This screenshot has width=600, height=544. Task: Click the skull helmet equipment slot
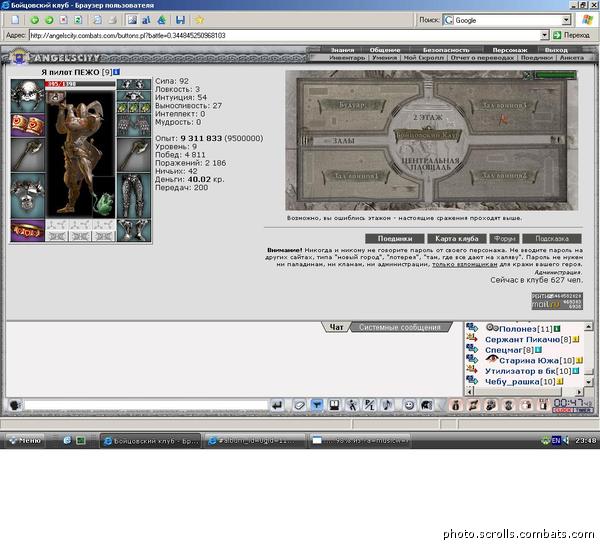[x=28, y=96]
